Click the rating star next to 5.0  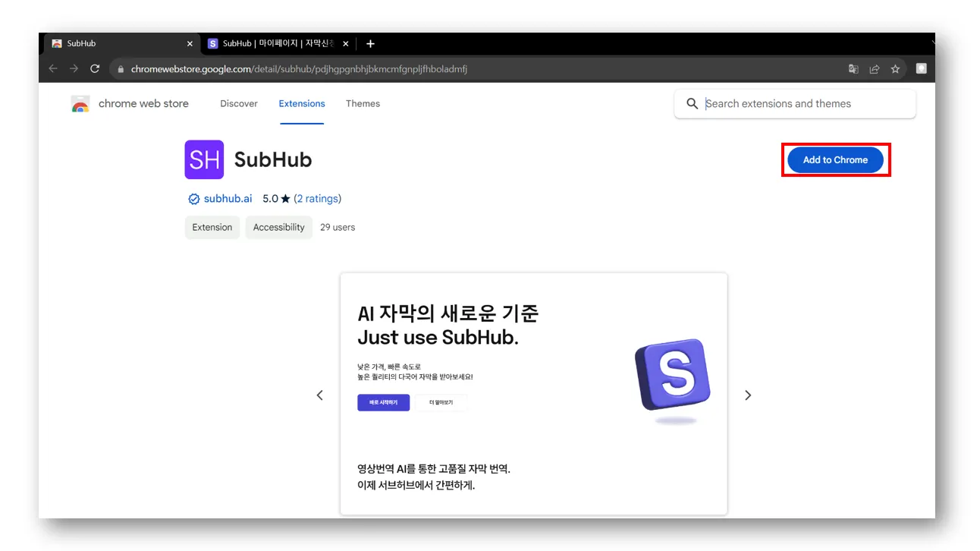[x=285, y=199]
